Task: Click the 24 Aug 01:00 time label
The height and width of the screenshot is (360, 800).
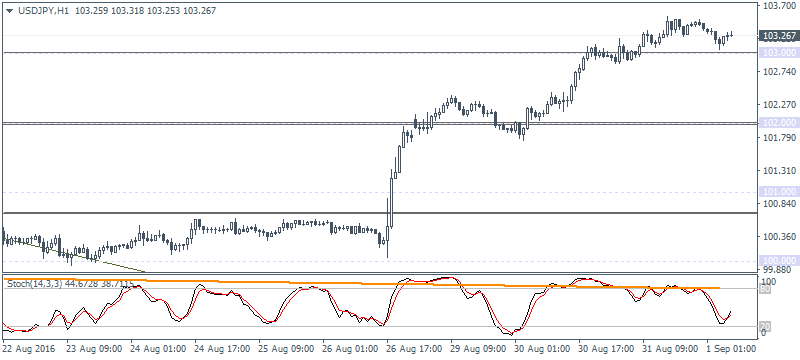Action: click(x=159, y=349)
